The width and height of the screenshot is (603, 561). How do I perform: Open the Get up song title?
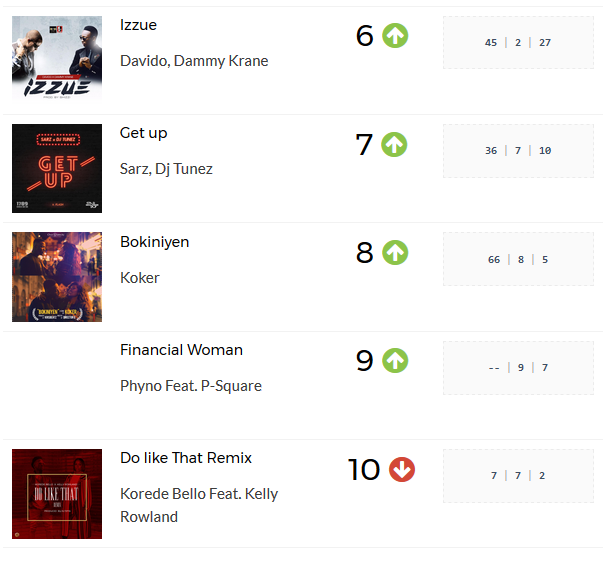[x=143, y=133]
